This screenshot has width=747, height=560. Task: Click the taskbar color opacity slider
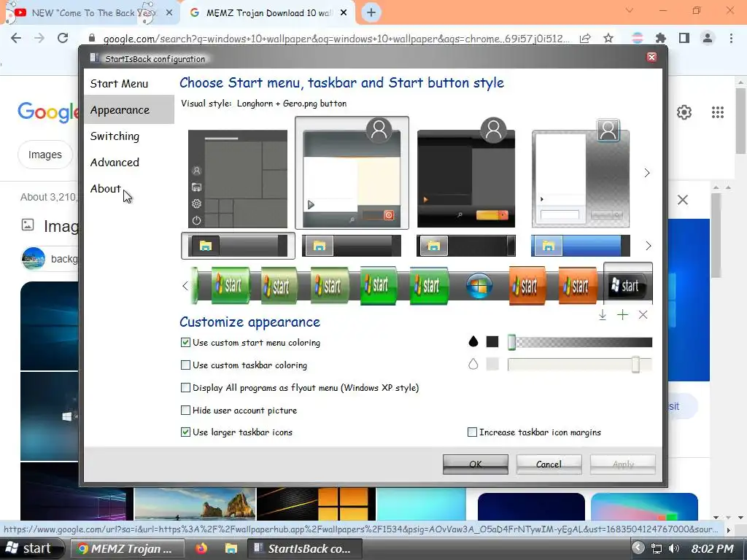click(580, 365)
